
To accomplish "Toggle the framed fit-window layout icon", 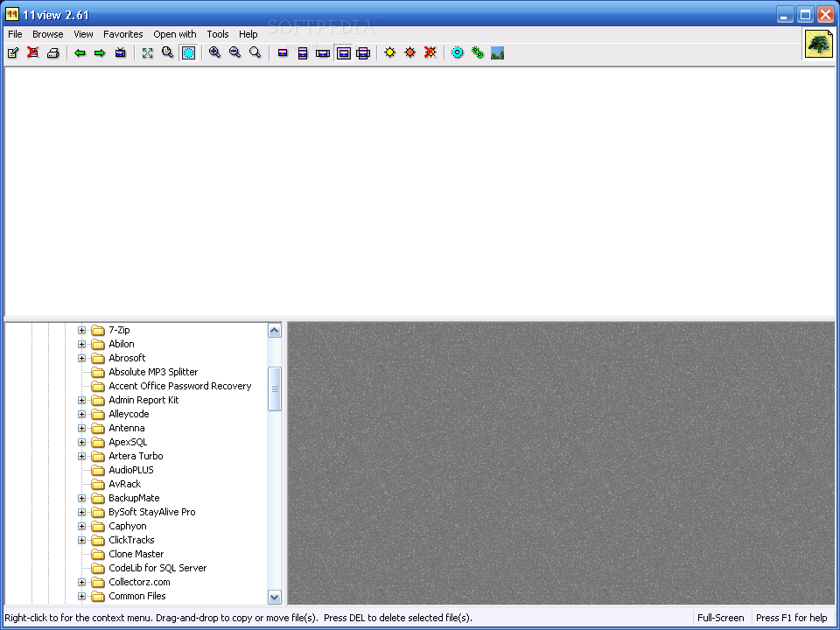I will (x=343, y=52).
